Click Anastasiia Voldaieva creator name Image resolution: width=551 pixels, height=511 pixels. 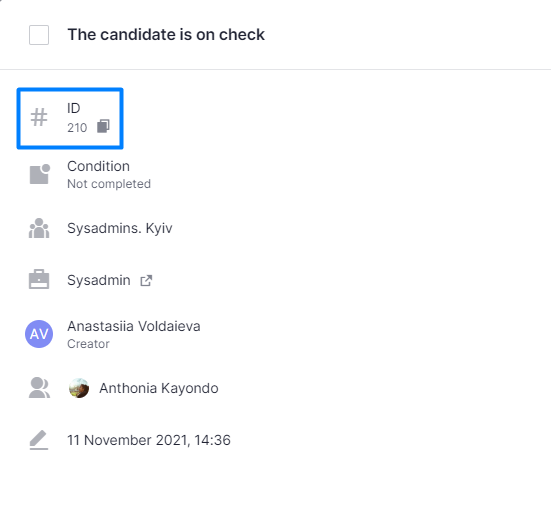[134, 326]
